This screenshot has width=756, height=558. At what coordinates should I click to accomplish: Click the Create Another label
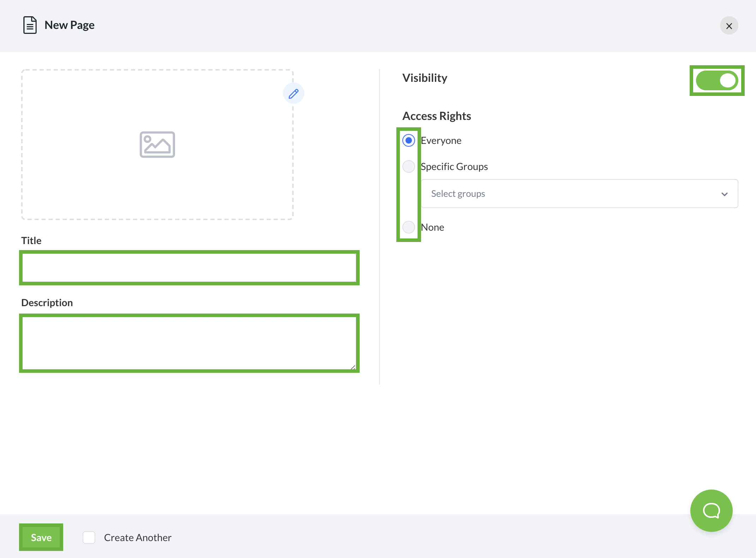point(138,538)
